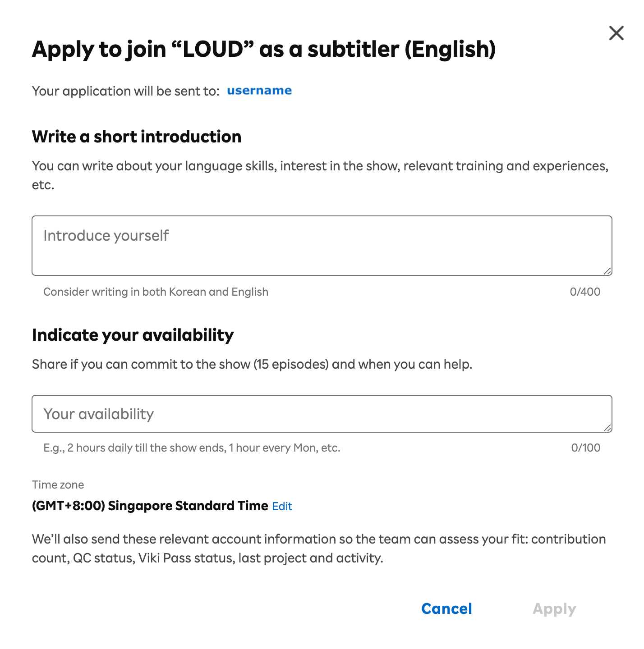This screenshot has height=649, width=644.
Task: Click the 0/100 character counter
Action: pyautogui.click(x=585, y=448)
